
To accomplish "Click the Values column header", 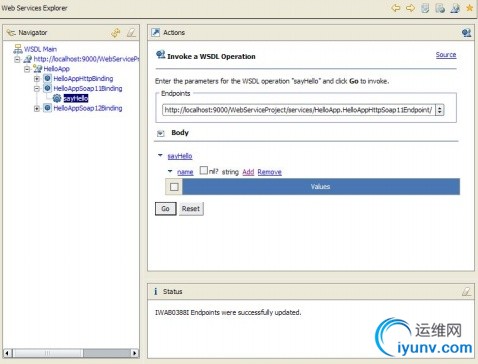I will tap(321, 187).
